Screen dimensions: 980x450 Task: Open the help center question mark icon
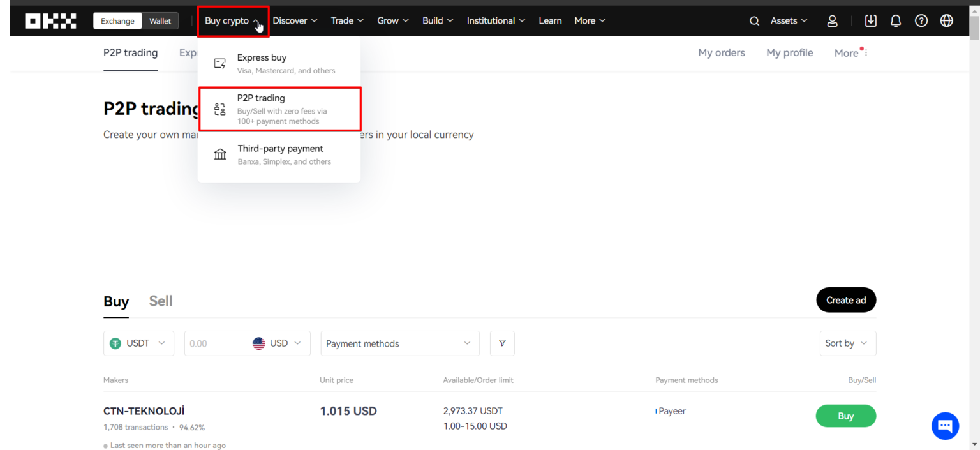click(921, 20)
